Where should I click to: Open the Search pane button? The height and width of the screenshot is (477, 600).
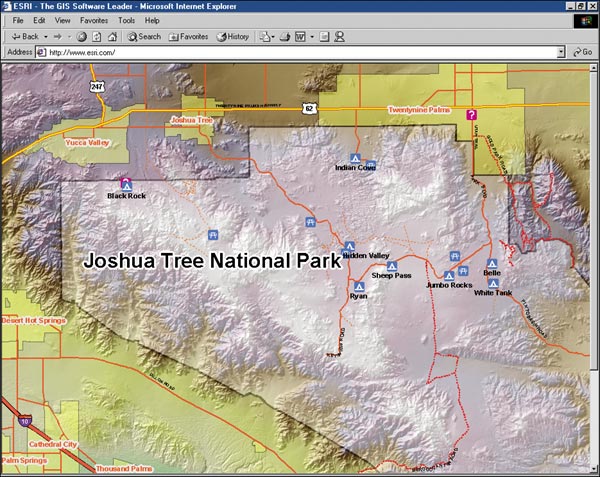(144, 37)
